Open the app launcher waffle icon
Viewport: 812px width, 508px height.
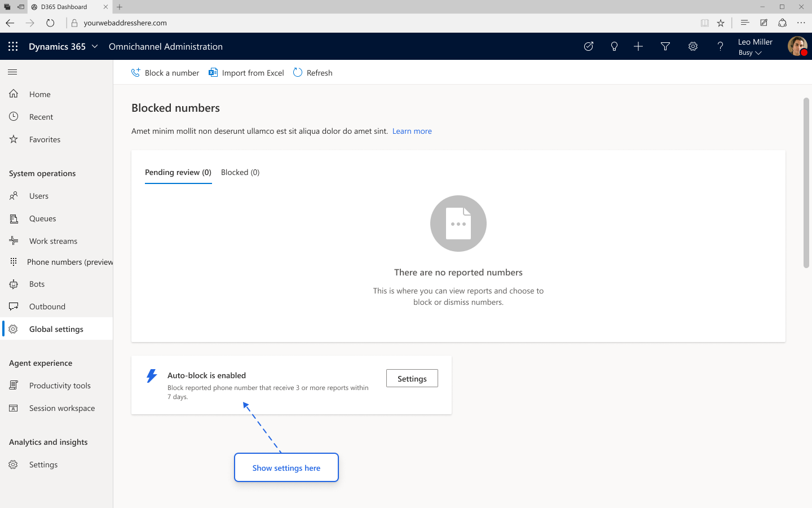13,46
